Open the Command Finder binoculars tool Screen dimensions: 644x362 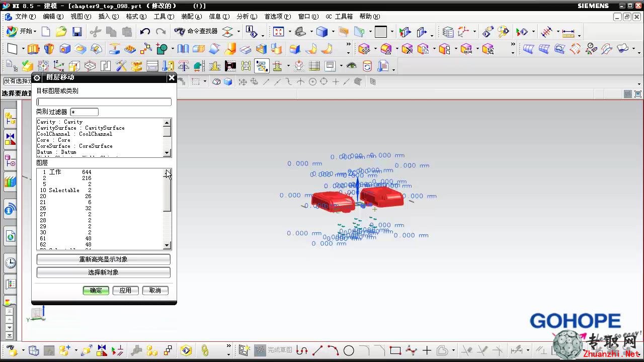[196, 31]
